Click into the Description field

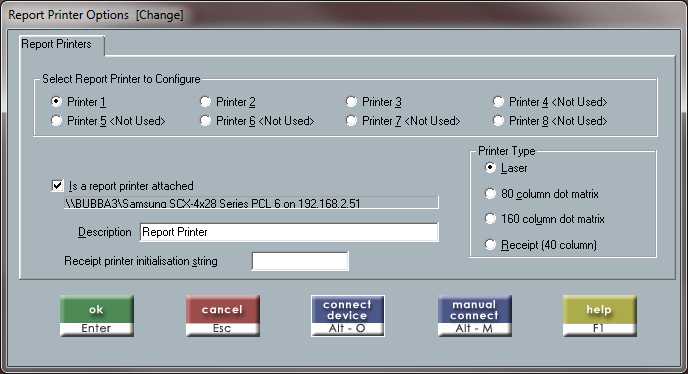pos(289,232)
